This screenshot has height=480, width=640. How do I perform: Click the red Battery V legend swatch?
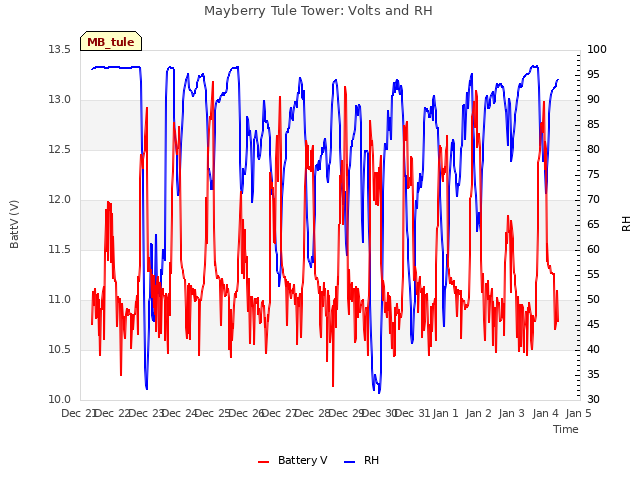click(x=264, y=462)
